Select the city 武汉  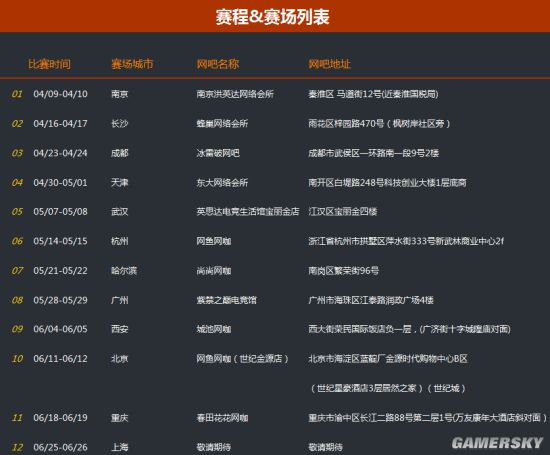click(120, 212)
